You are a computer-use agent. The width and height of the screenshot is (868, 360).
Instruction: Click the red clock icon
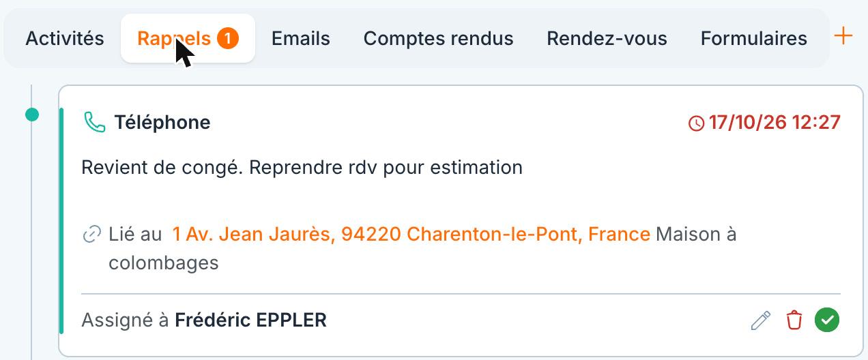pos(696,123)
